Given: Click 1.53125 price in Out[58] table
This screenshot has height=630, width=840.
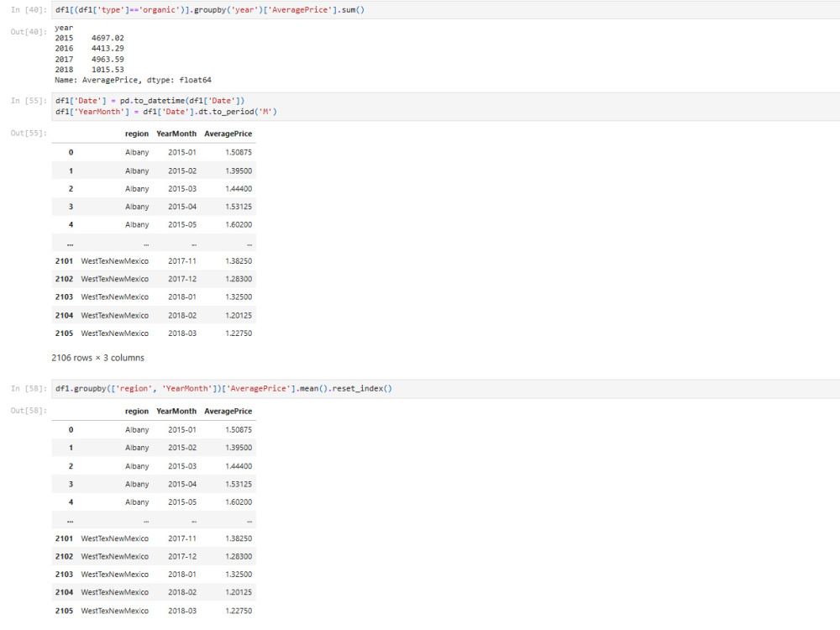Looking at the screenshot, I should [239, 485].
